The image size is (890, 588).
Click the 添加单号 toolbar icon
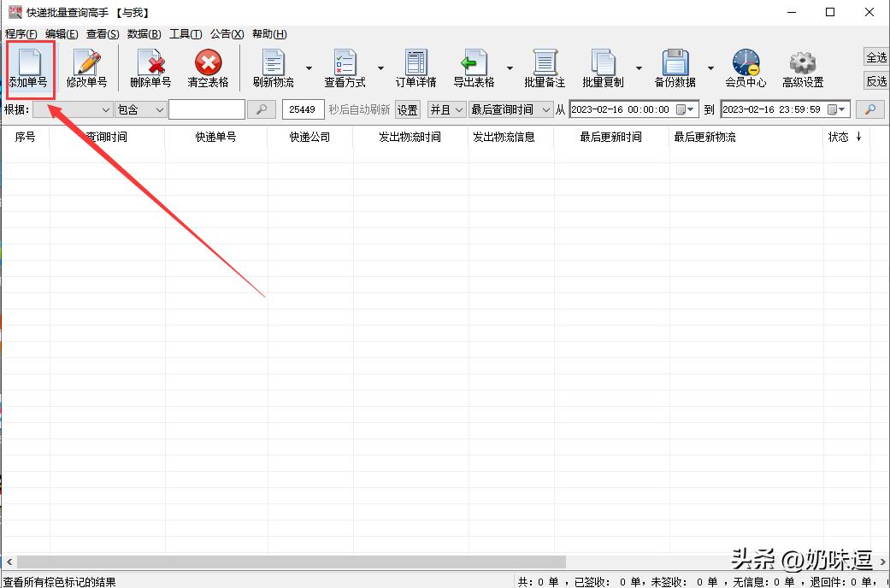pos(28,68)
